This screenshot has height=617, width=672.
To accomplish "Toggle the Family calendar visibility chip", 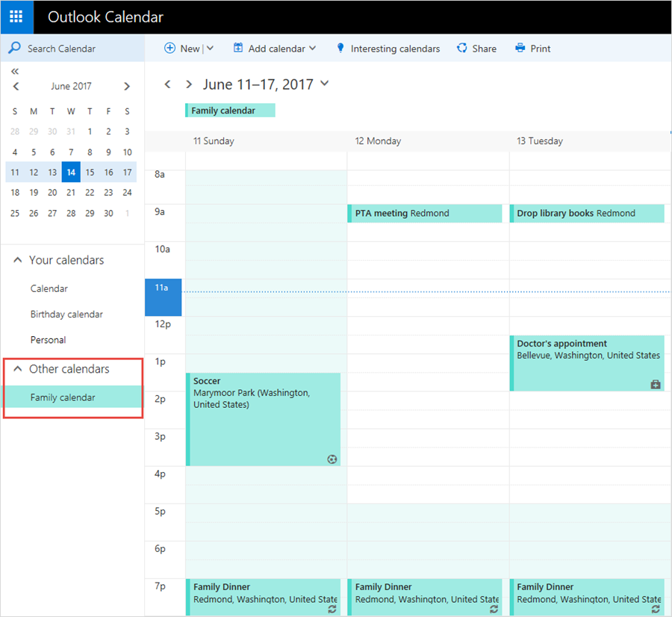I will pyautogui.click(x=229, y=110).
